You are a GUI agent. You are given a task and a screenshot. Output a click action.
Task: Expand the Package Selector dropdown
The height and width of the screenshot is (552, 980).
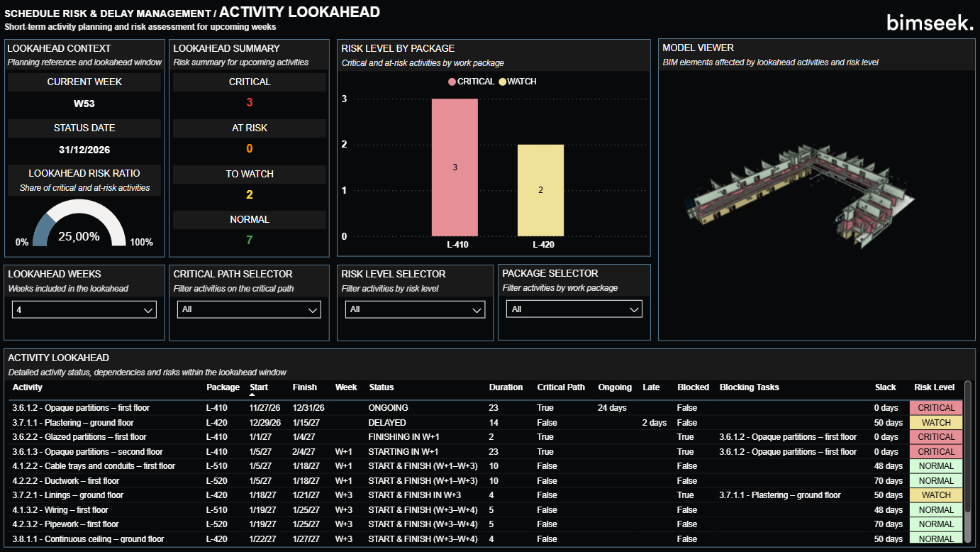[x=574, y=309]
